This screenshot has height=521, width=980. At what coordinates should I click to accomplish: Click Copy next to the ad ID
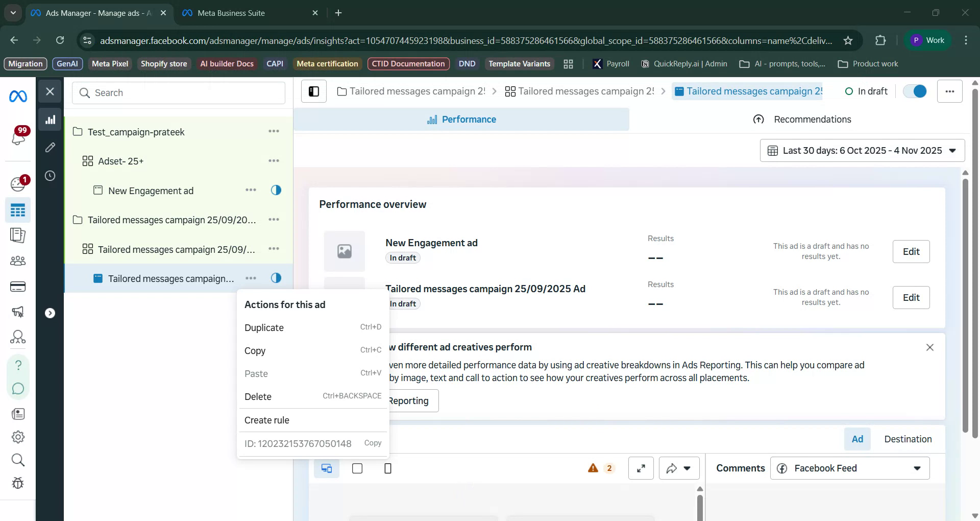pos(373,443)
